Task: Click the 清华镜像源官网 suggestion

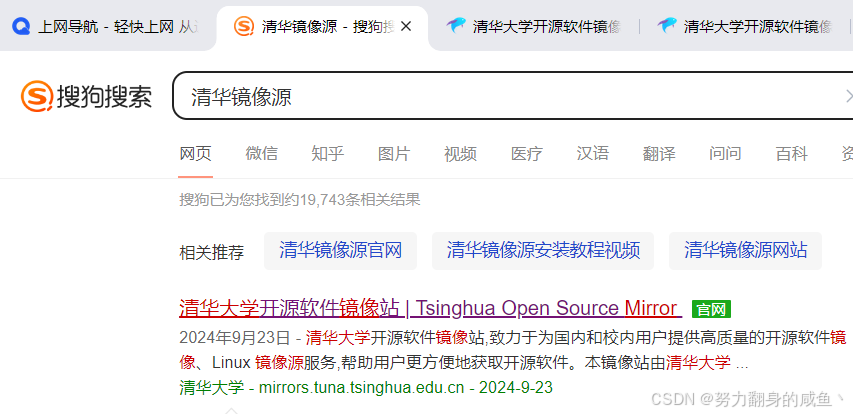Action: coord(341,251)
